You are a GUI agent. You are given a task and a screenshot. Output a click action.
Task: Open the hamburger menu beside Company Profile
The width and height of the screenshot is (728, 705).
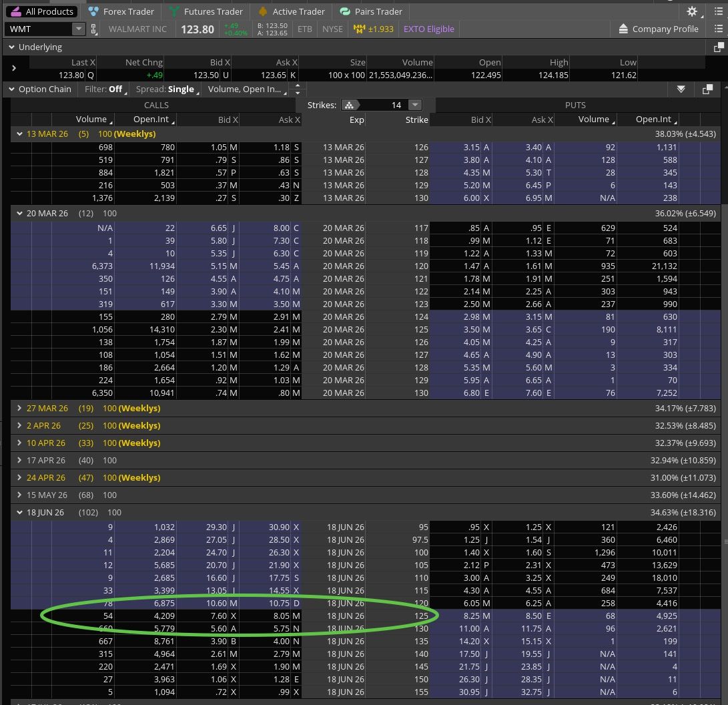click(x=718, y=29)
